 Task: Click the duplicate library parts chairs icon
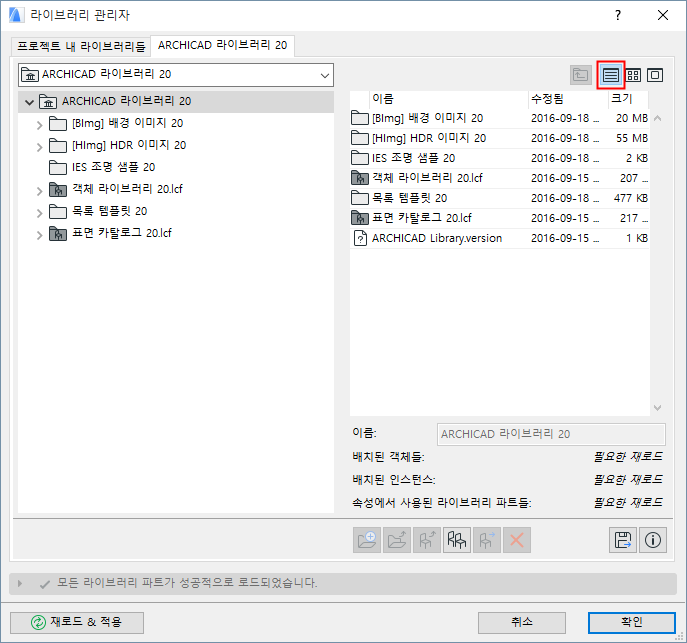[x=457, y=540]
